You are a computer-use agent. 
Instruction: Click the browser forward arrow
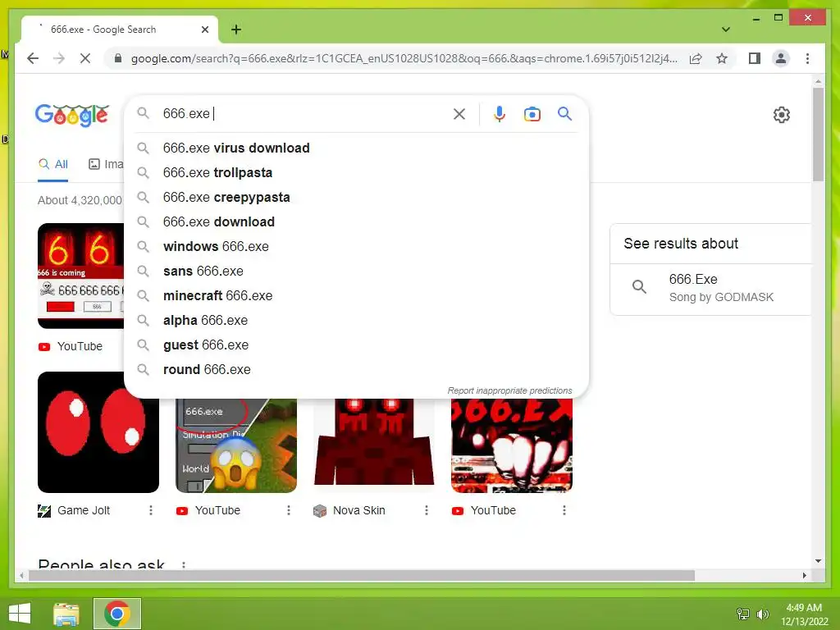pos(59,58)
